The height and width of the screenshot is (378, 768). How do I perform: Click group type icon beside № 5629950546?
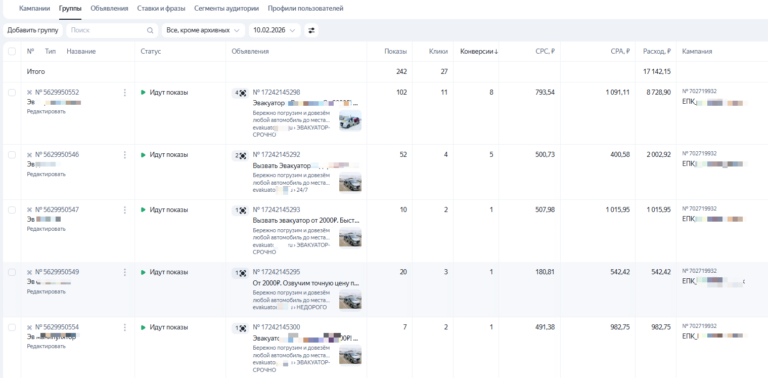point(29,155)
